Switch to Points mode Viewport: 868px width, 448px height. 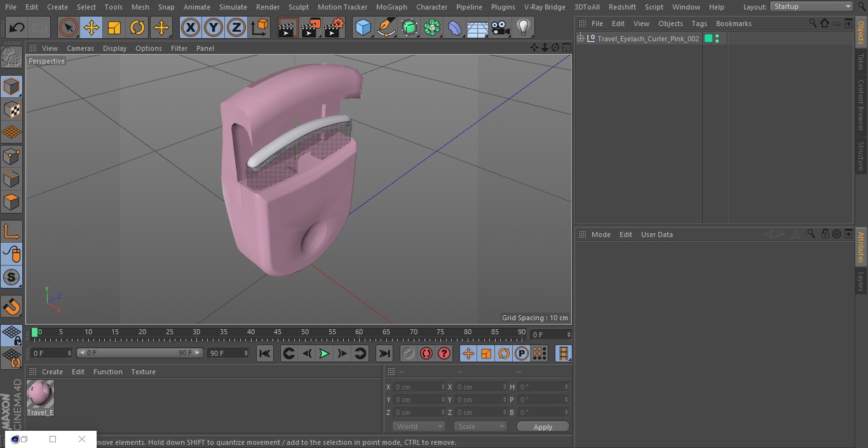pos(11,156)
